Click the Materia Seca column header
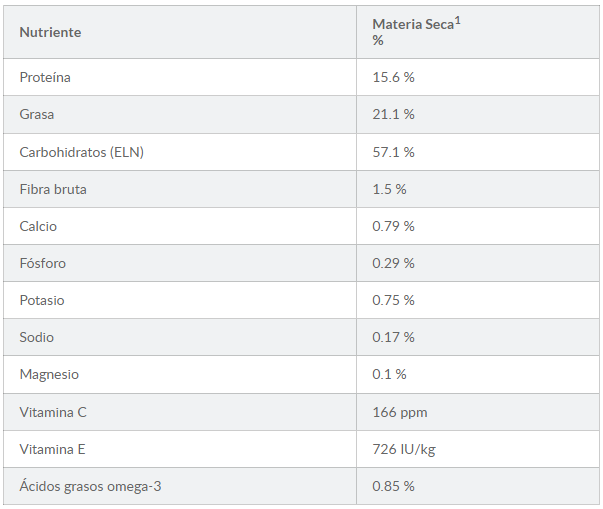Viewport: 603px width, 509px height. pos(416,32)
